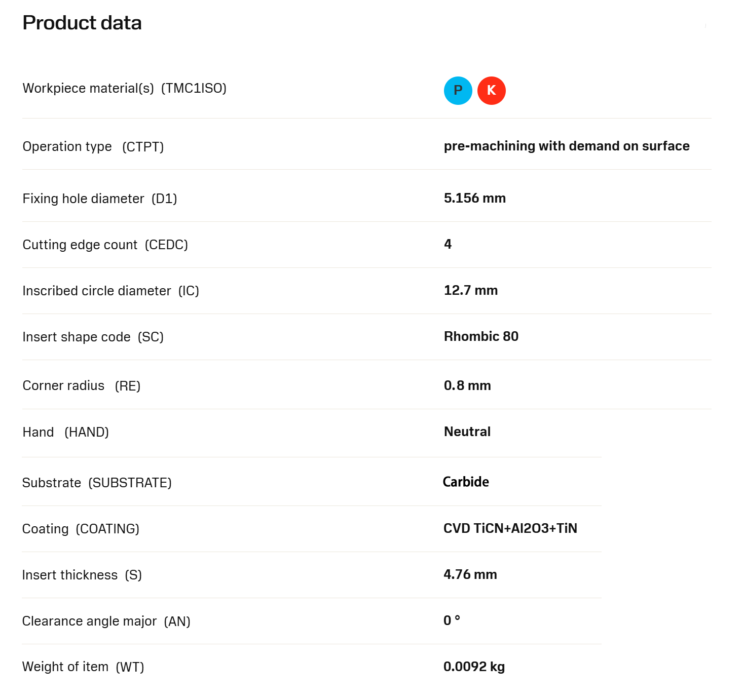Click the Insert shape code (SC) label
Image resolution: width=743 pixels, height=700 pixels.
pos(93,337)
